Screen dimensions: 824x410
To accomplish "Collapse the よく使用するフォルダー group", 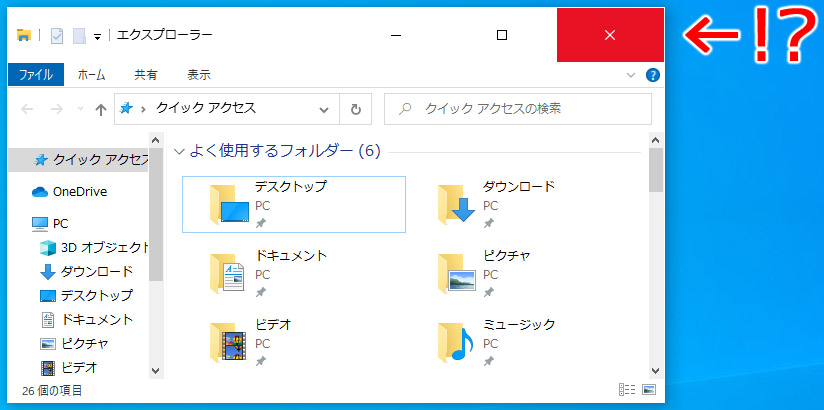I will 179,152.
